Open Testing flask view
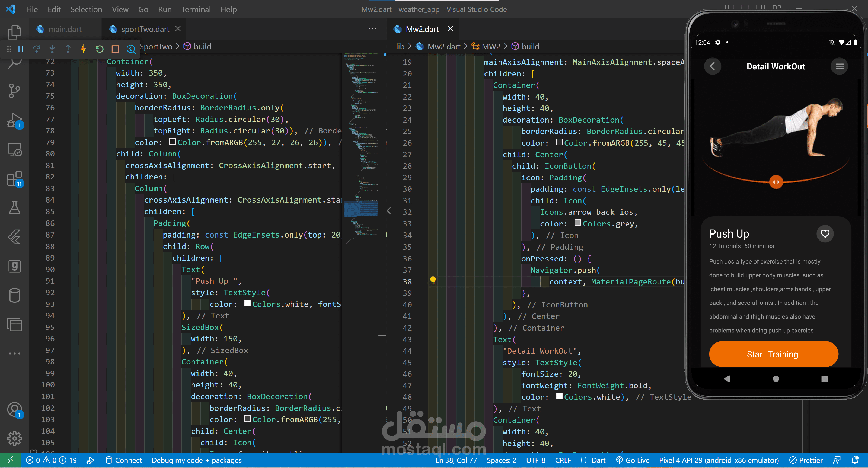This screenshot has width=868, height=468. 14,207
